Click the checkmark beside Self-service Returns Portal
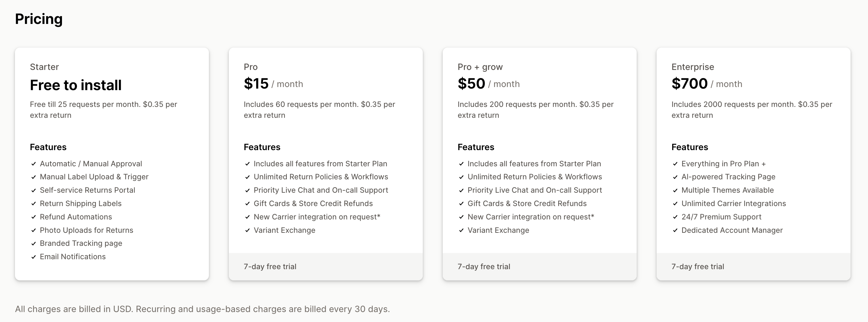Viewport: 868px width, 322px height. pos(34,191)
